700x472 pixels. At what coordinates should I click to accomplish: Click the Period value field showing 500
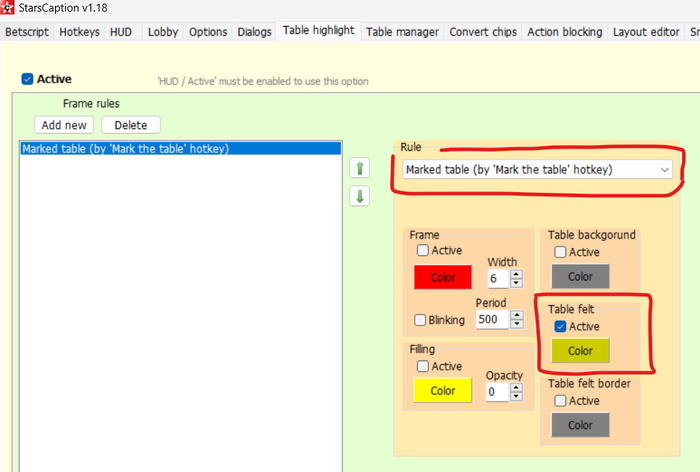tap(493, 320)
